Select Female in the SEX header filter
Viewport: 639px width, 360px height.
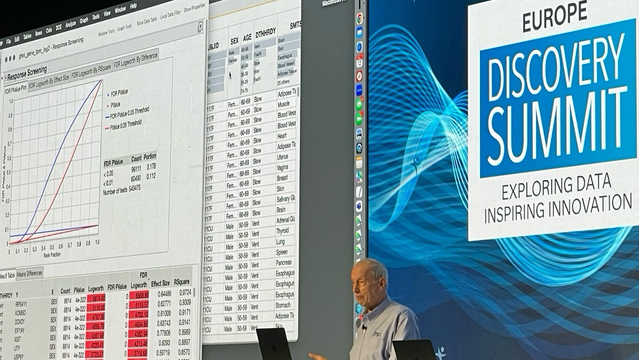(233, 60)
